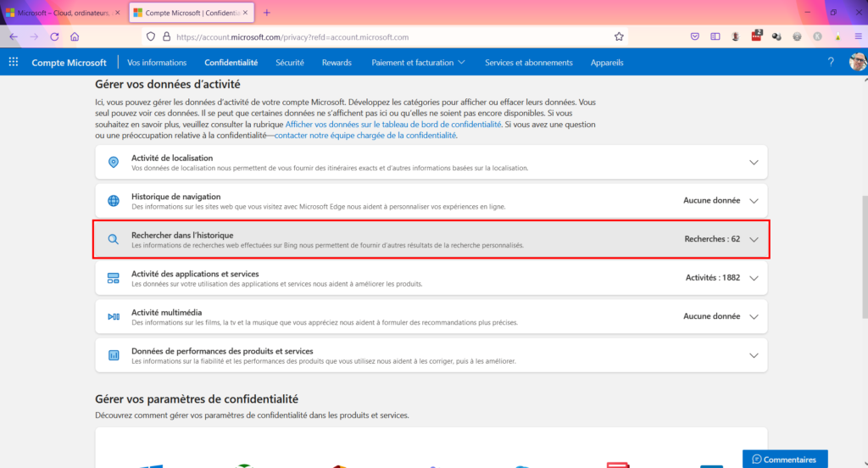Expand Données de performances chevron
Screen dimensions: 868x468
click(754, 355)
